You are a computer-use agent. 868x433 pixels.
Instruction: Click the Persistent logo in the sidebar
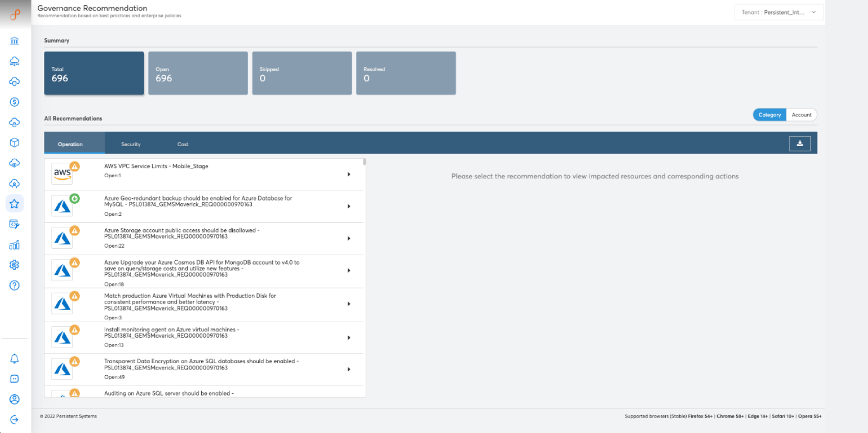pyautogui.click(x=15, y=15)
